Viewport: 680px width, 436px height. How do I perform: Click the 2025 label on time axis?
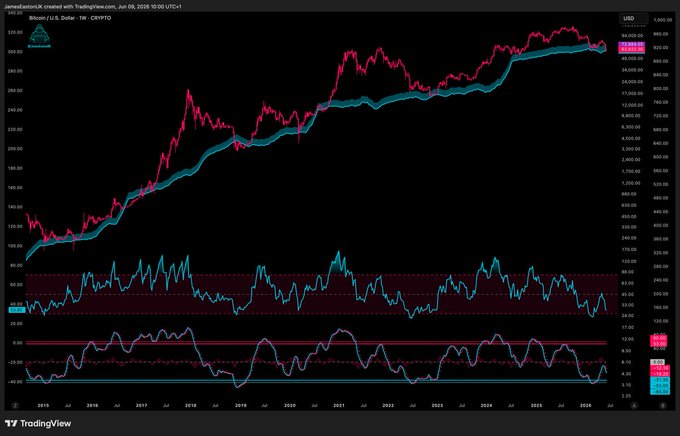pyautogui.click(x=536, y=406)
